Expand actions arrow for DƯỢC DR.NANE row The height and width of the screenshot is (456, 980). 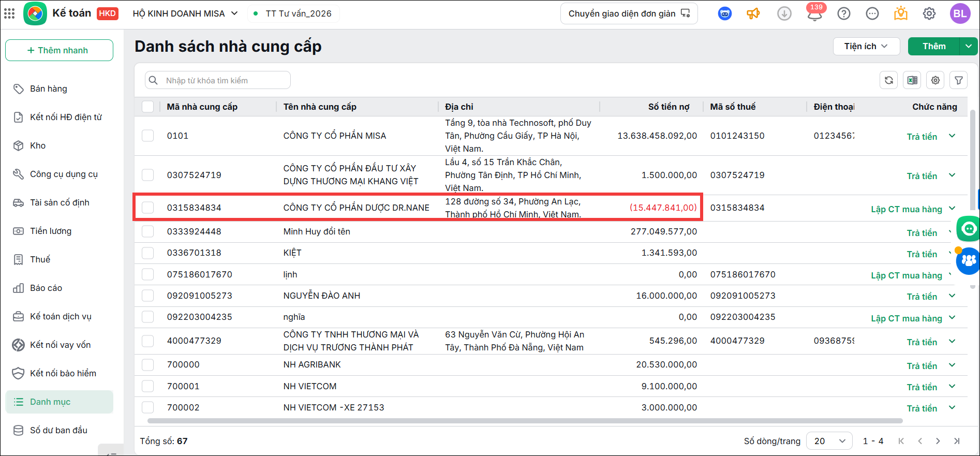point(952,208)
